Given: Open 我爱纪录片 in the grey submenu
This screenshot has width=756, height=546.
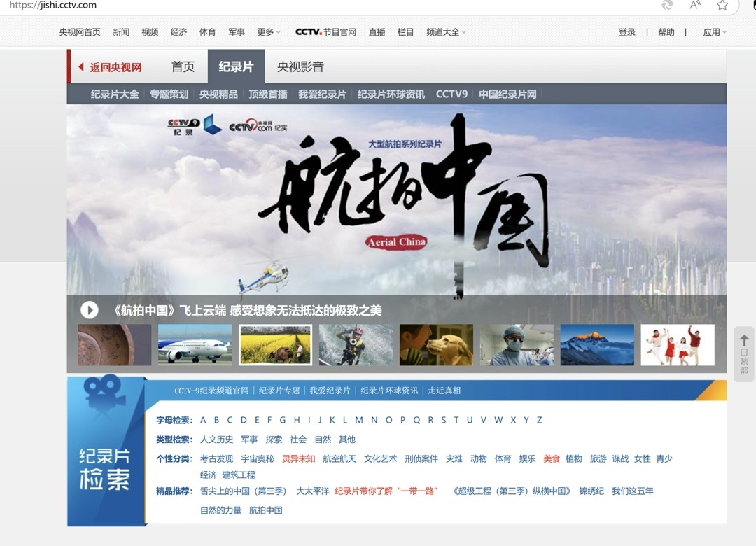Looking at the screenshot, I should [322, 94].
